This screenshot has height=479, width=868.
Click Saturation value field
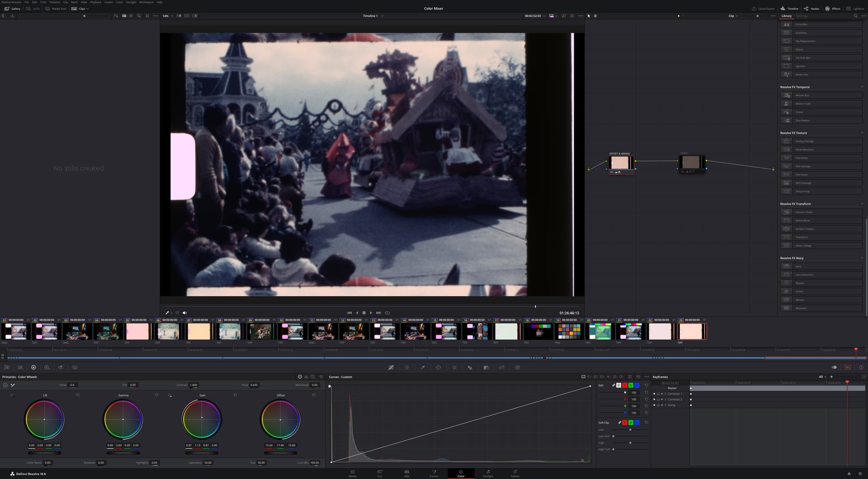pyautogui.click(x=208, y=463)
